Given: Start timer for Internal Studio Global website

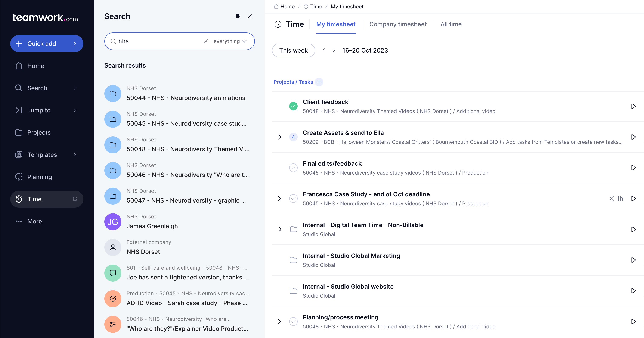Looking at the screenshot, I should coord(633,291).
